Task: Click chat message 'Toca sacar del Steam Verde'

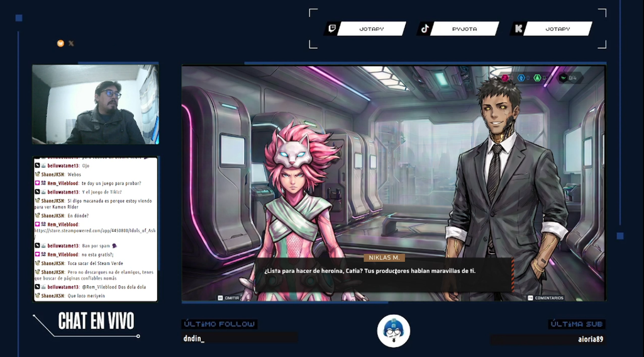Action: pyautogui.click(x=96, y=263)
